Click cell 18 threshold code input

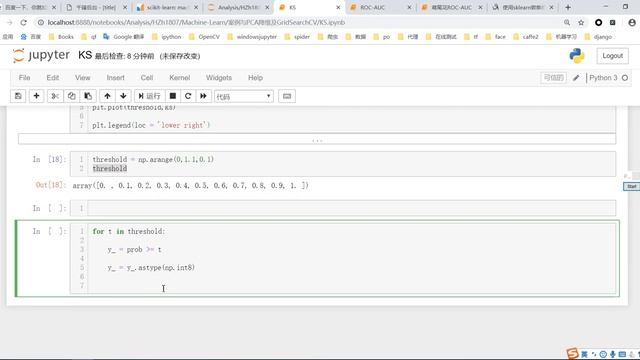point(351,164)
